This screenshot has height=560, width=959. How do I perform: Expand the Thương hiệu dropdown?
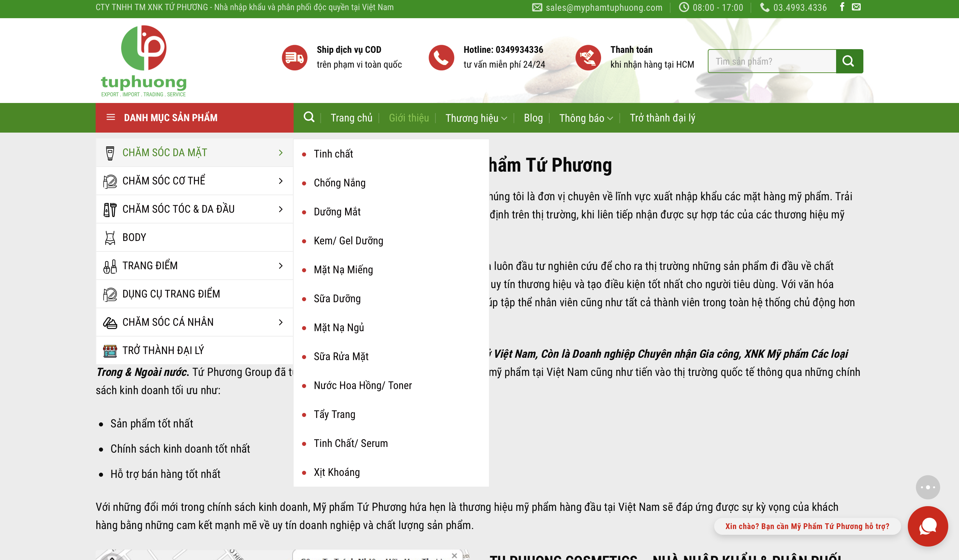click(x=476, y=118)
